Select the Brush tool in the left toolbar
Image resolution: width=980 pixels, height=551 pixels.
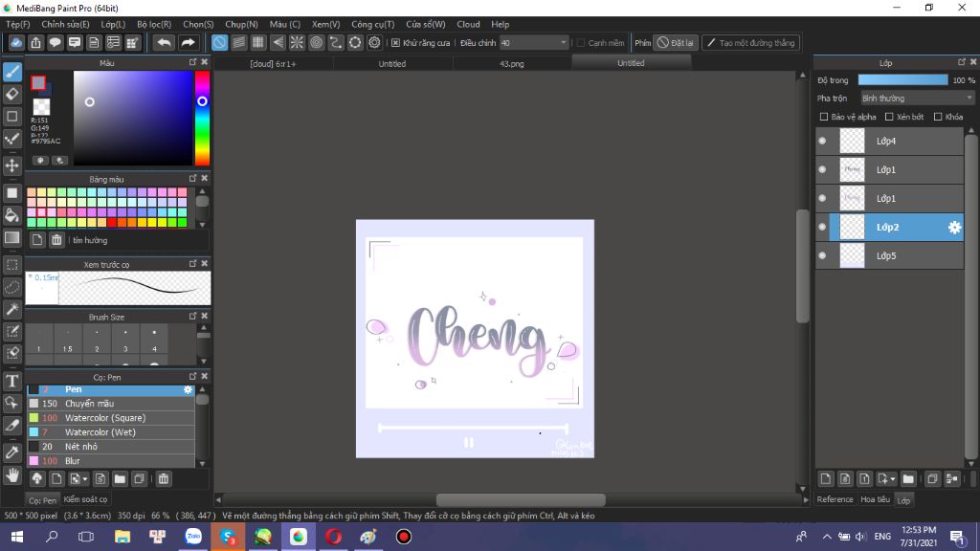(12, 72)
